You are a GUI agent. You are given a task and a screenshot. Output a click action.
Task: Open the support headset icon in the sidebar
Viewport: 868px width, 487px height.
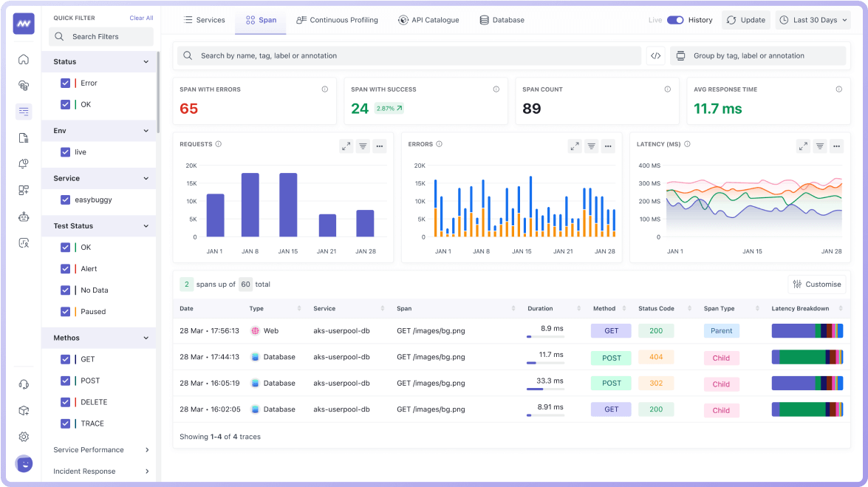tap(23, 384)
